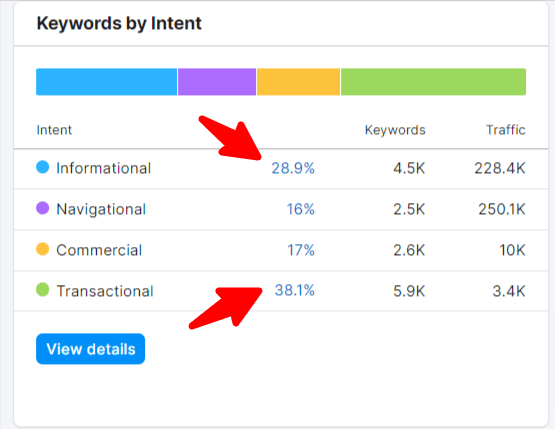Click the 5.9K keywords value

point(409,291)
